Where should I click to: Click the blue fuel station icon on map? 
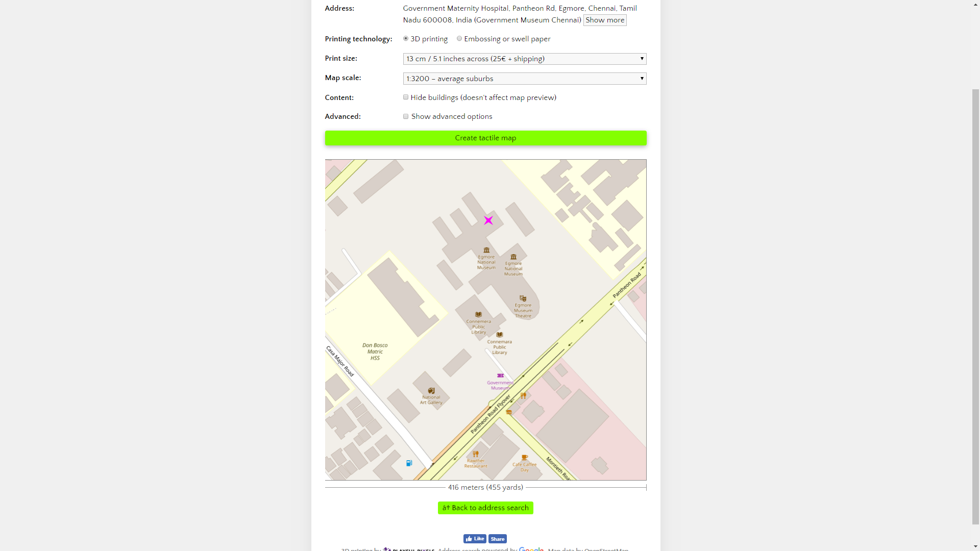[409, 463]
